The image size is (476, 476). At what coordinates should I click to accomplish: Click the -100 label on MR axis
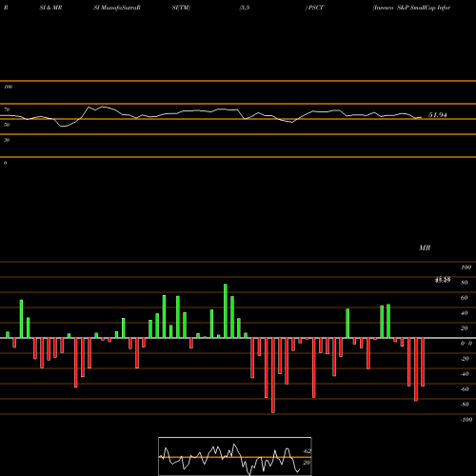(x=466, y=420)
